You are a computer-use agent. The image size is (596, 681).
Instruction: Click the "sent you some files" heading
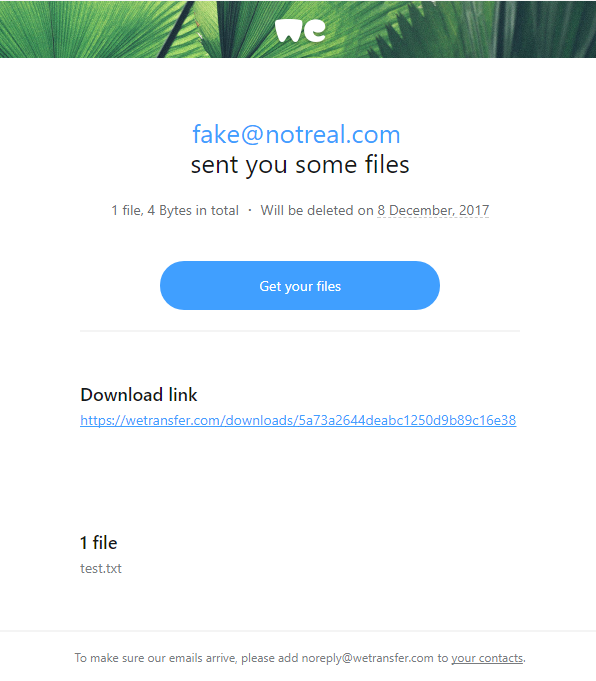tap(300, 165)
